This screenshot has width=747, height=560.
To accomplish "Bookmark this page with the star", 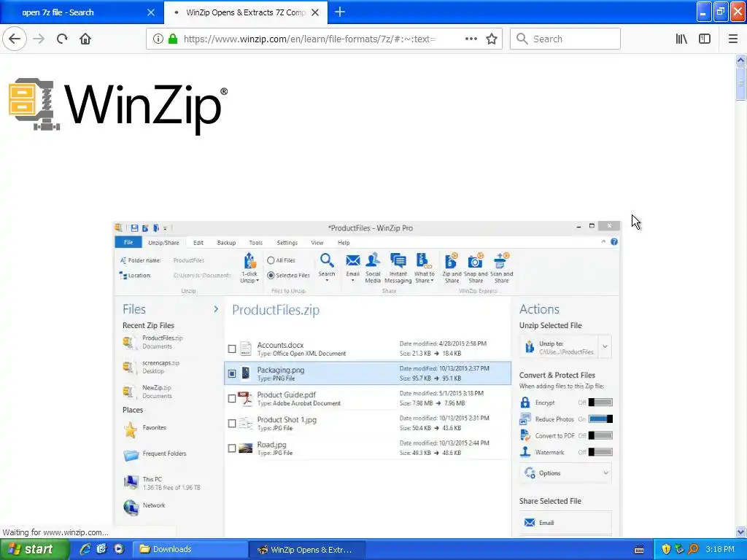I will pyautogui.click(x=492, y=39).
